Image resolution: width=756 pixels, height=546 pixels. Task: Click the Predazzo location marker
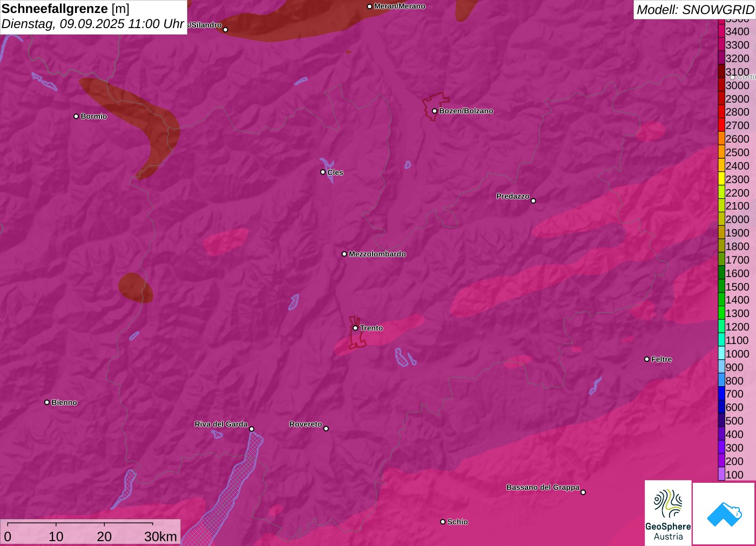click(x=534, y=201)
